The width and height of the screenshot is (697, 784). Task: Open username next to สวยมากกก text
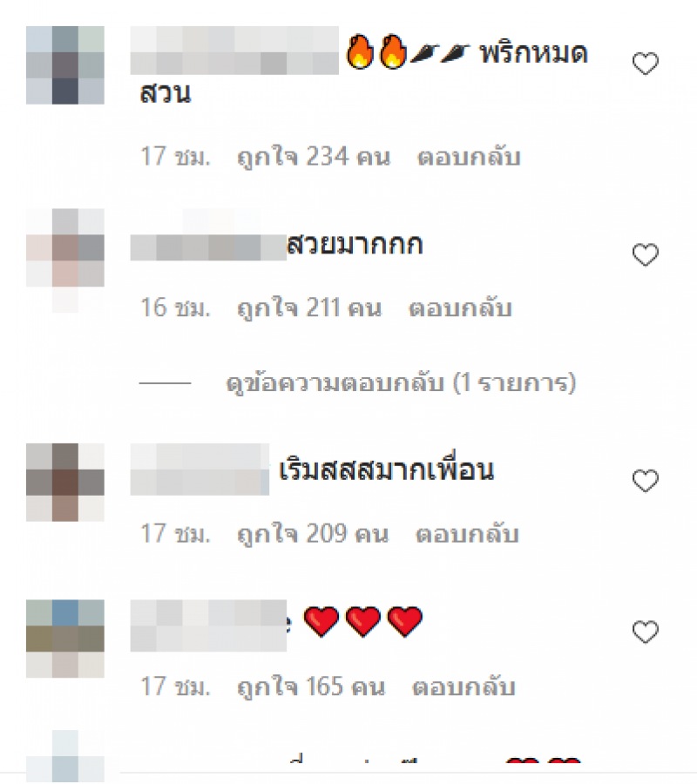208,247
